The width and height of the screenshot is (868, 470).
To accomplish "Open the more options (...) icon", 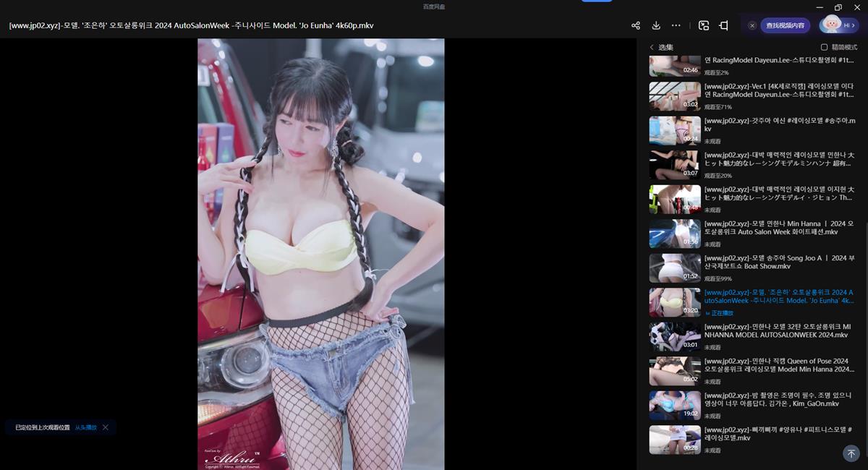I will [676, 25].
